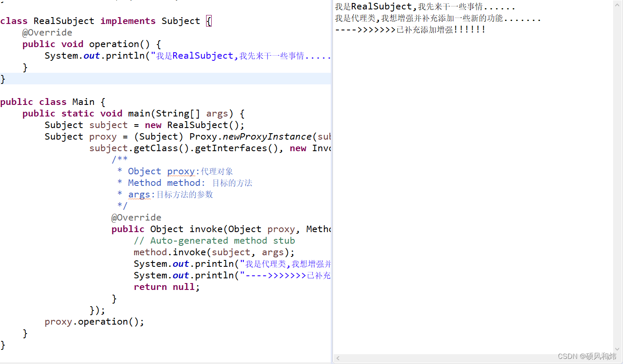Viewport: 623px width, 364px height.
Task: Click the console horizontal scrollbar left arrow
Action: pos(338,358)
